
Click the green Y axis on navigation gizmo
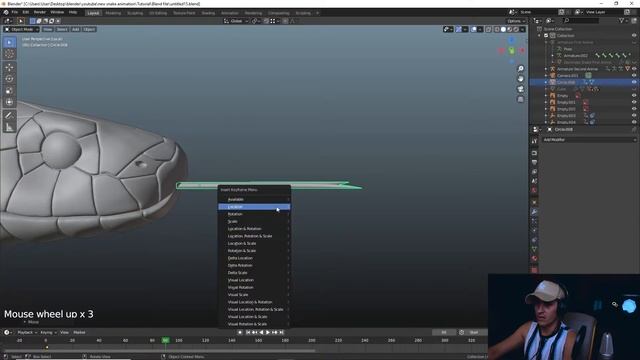(511, 51)
